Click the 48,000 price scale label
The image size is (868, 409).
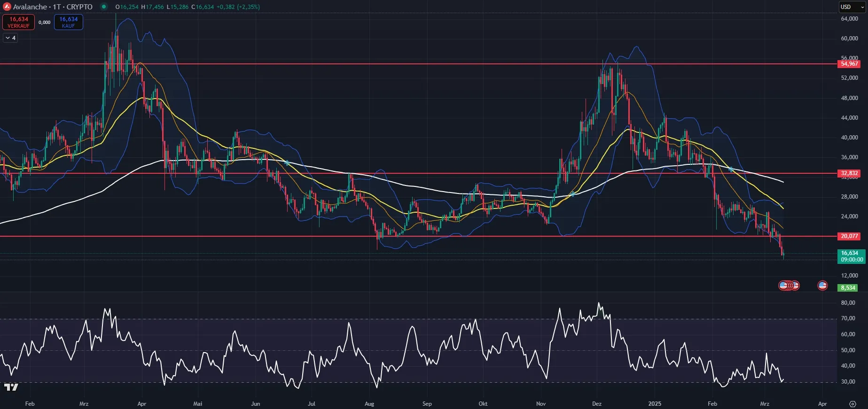(x=850, y=98)
